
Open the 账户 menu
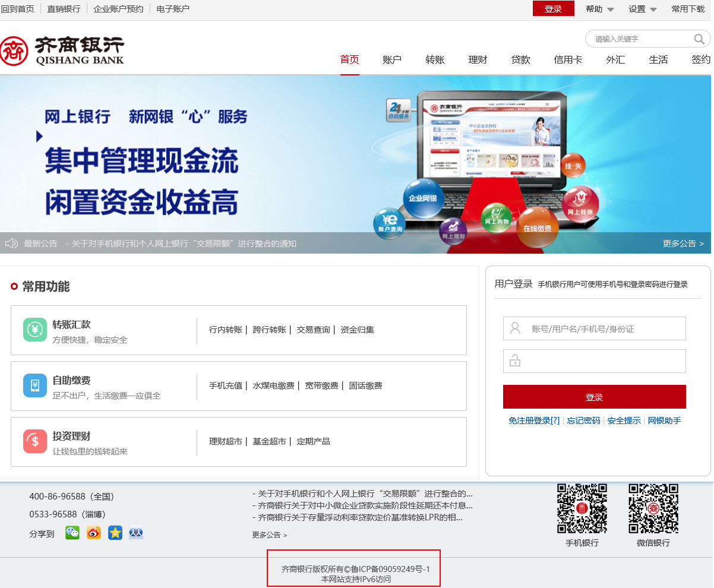[x=392, y=59]
